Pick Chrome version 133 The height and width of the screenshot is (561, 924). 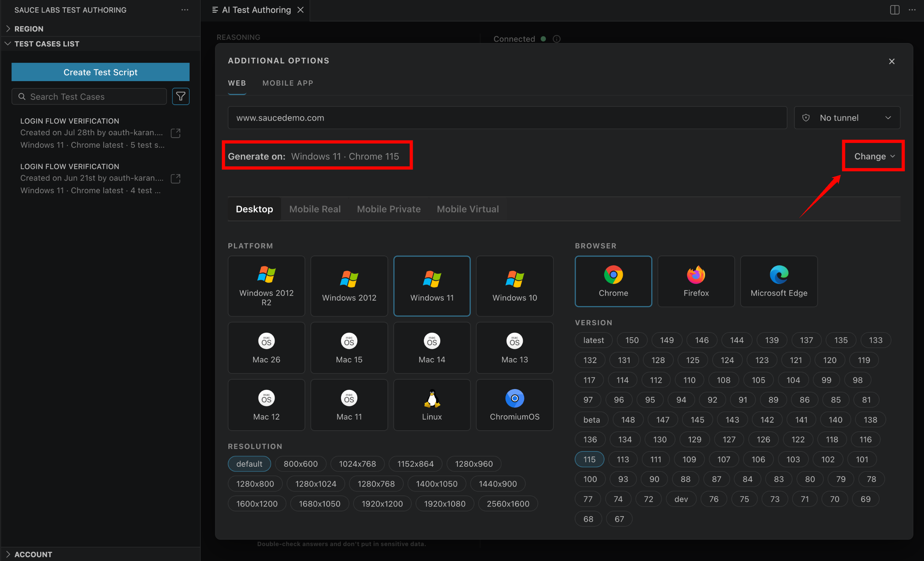[875, 340]
